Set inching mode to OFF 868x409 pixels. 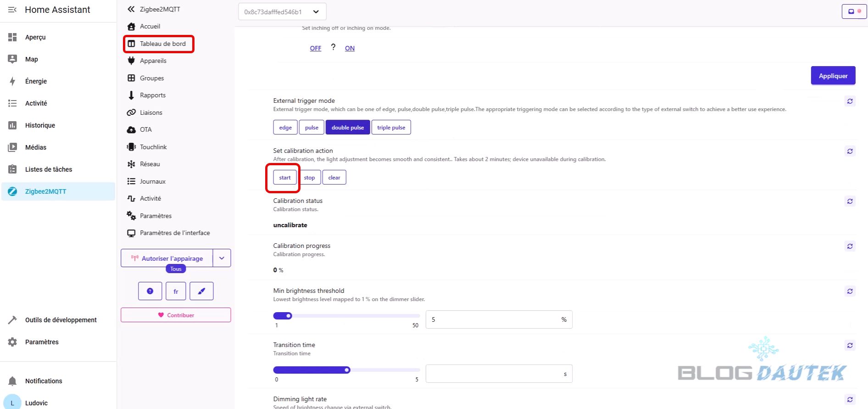click(x=315, y=48)
